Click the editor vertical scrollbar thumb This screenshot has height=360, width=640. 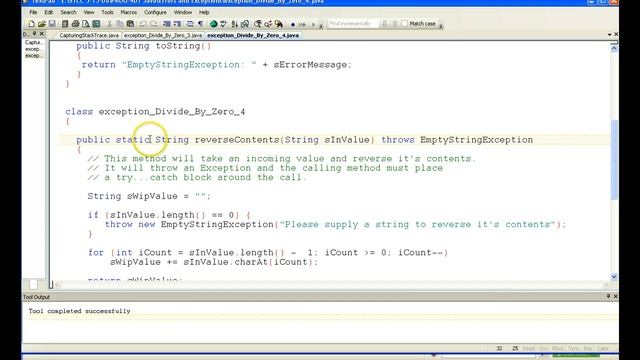pos(614,160)
